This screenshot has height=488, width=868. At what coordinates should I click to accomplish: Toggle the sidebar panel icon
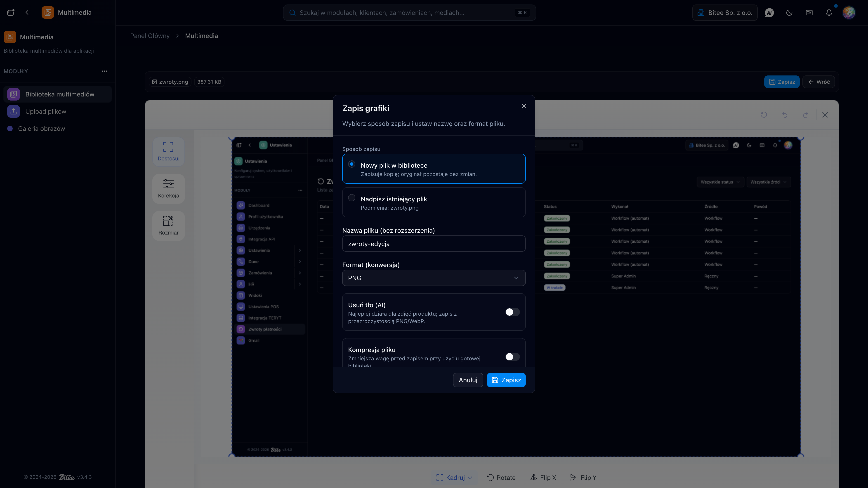point(11,12)
